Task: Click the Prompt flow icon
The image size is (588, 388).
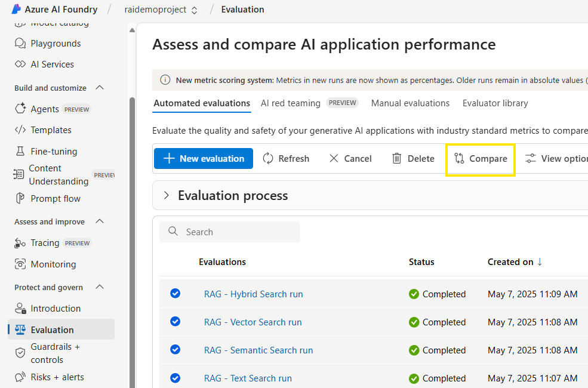Action: click(x=20, y=198)
